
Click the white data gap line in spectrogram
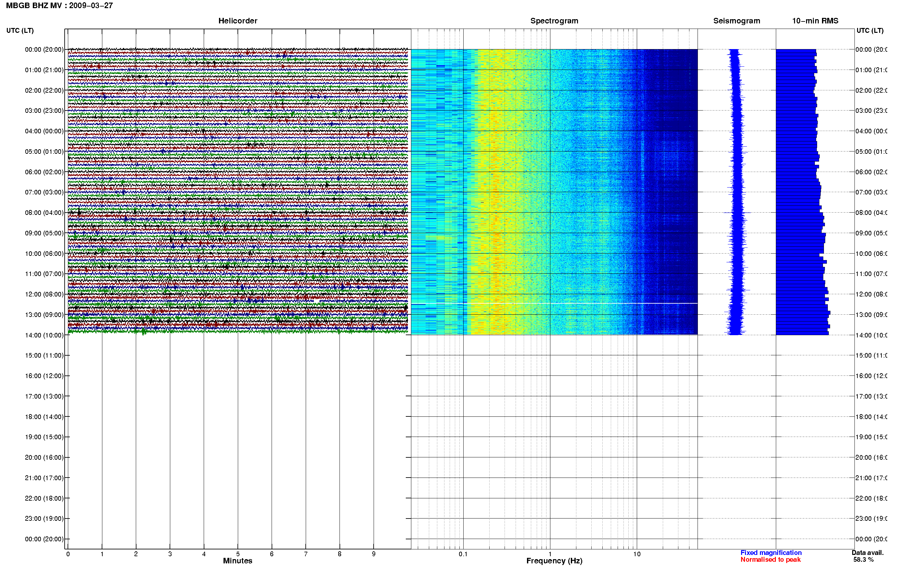pos(554,304)
